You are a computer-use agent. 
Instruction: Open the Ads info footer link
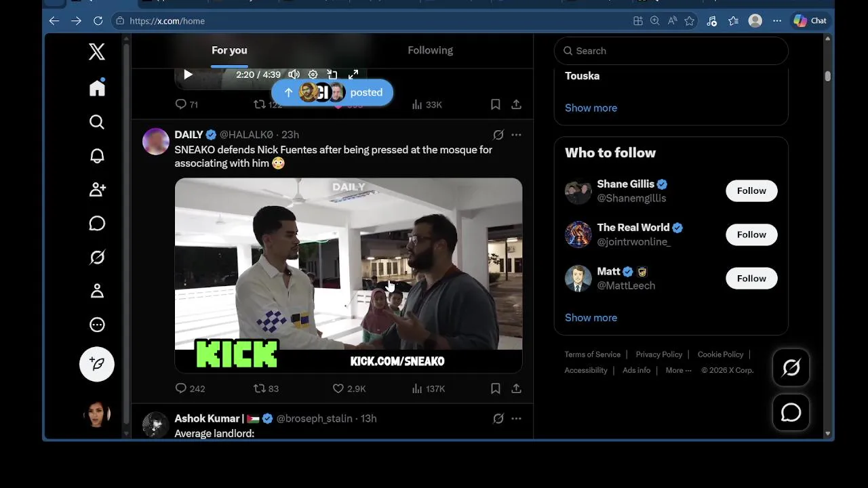[636, 370]
